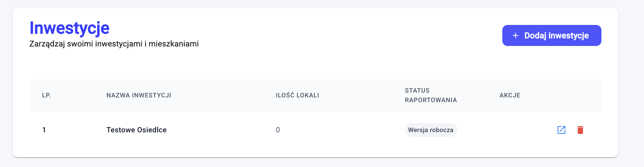This screenshot has height=167, width=644.
Task: Click the word mieszkaniami in the subtitle
Action: (173, 44)
